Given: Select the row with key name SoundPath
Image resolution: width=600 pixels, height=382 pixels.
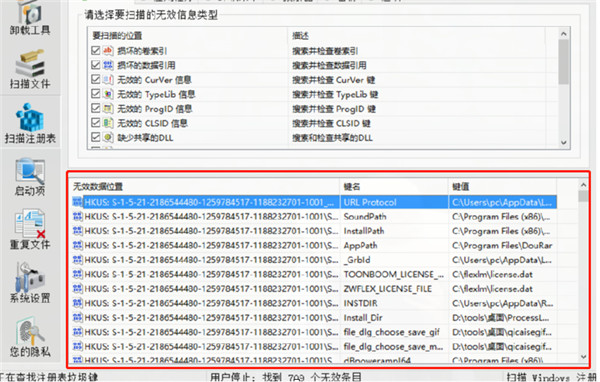Looking at the screenshot, I should pyautogui.click(x=314, y=216).
